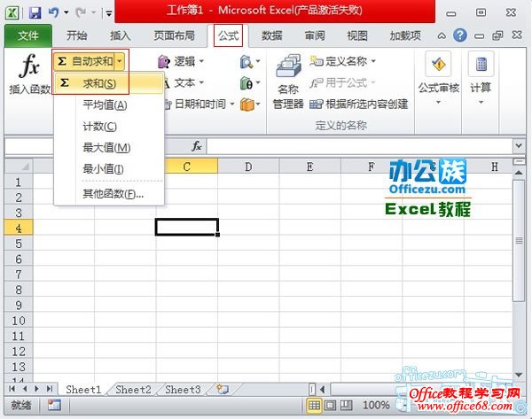This screenshot has height=419, width=532.
Task: Expand the 定义名称 dropdown arrow
Action: pos(373,61)
